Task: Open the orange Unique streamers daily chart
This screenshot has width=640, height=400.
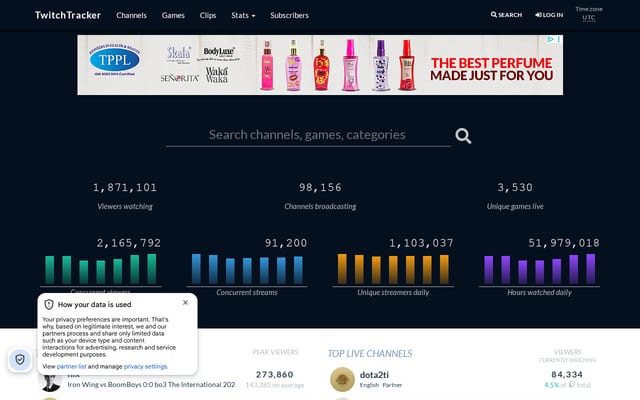Action: point(393,269)
